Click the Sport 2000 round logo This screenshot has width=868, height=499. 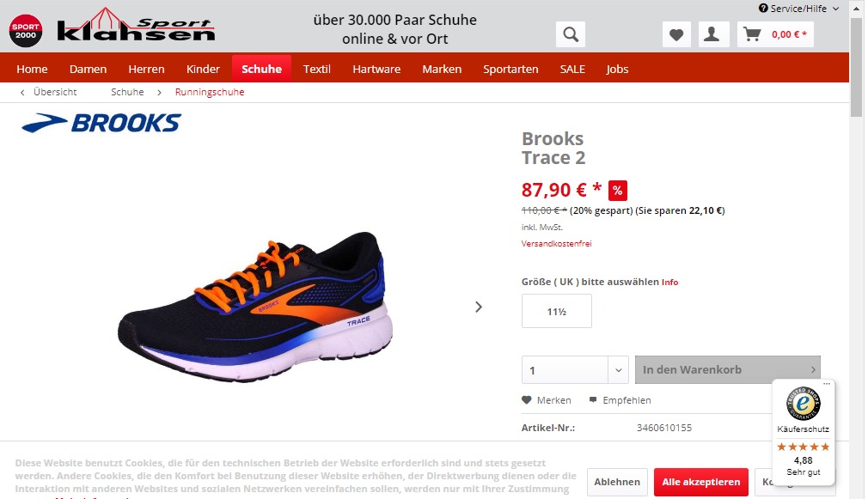(26, 31)
